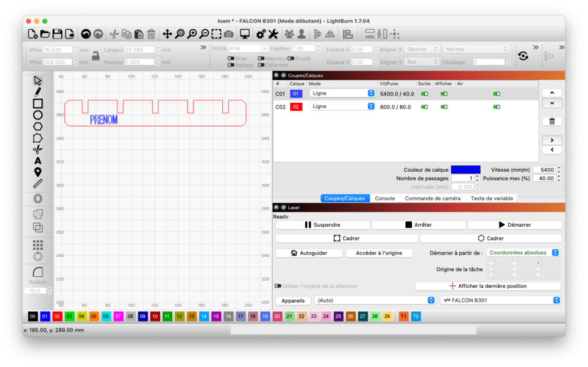Click the undo arrow icon
The height and width of the screenshot is (367, 588).
click(86, 34)
